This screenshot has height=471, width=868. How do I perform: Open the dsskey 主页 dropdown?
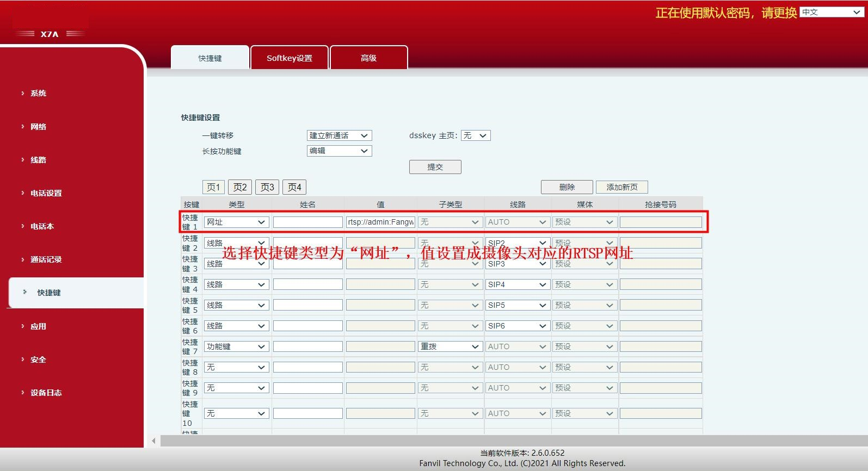[476, 135]
